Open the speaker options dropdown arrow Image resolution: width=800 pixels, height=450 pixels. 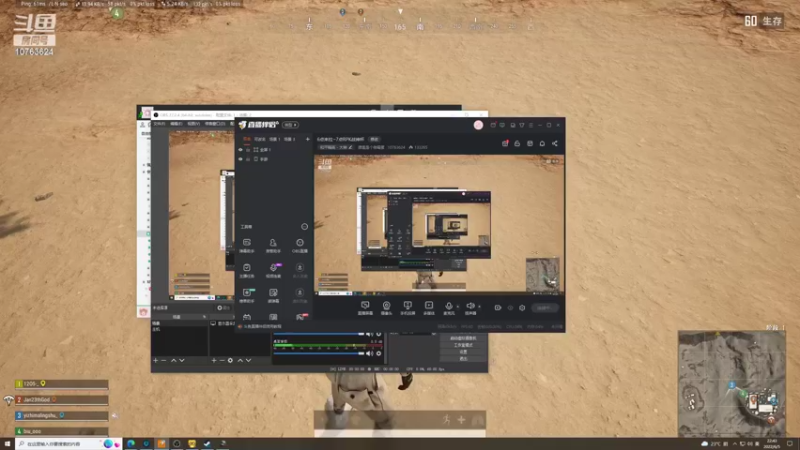480,307
